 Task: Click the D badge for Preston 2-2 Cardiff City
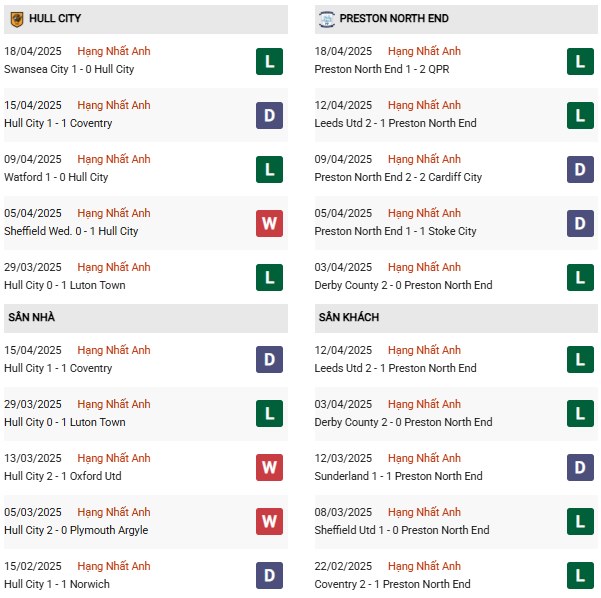579,169
